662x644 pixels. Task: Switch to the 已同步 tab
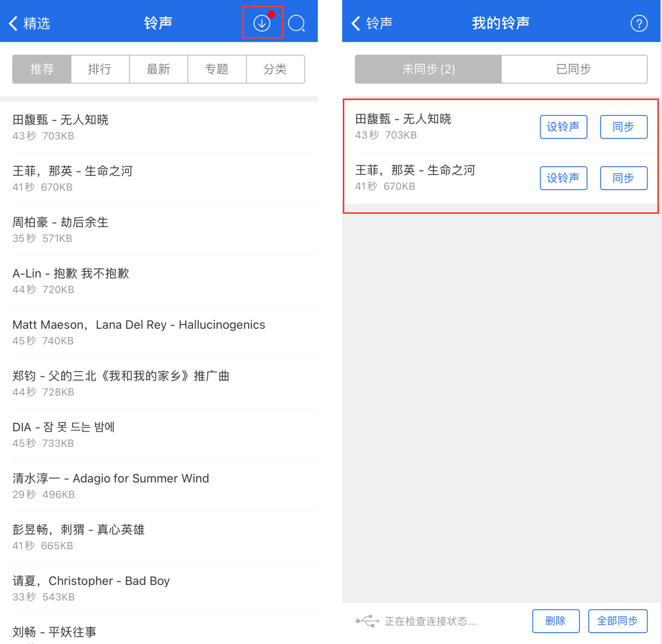[574, 69]
